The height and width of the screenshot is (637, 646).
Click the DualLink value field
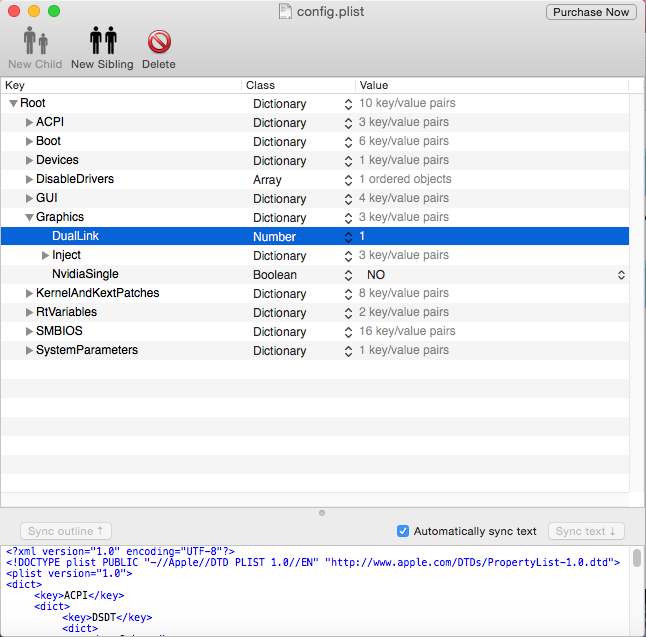tap(490, 237)
